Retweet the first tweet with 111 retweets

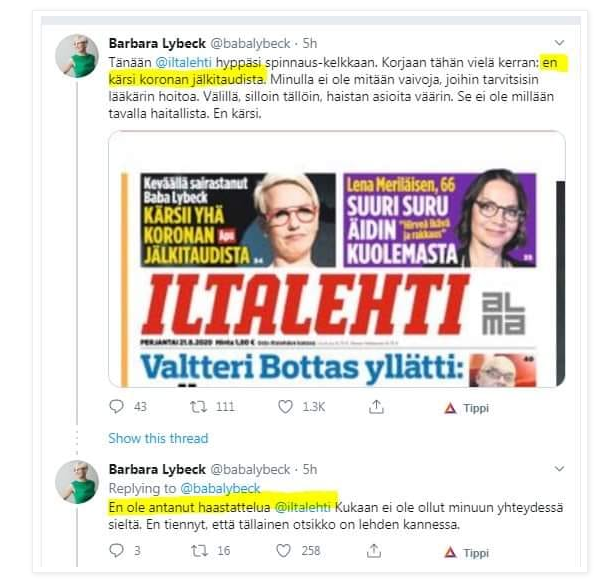click(198, 407)
